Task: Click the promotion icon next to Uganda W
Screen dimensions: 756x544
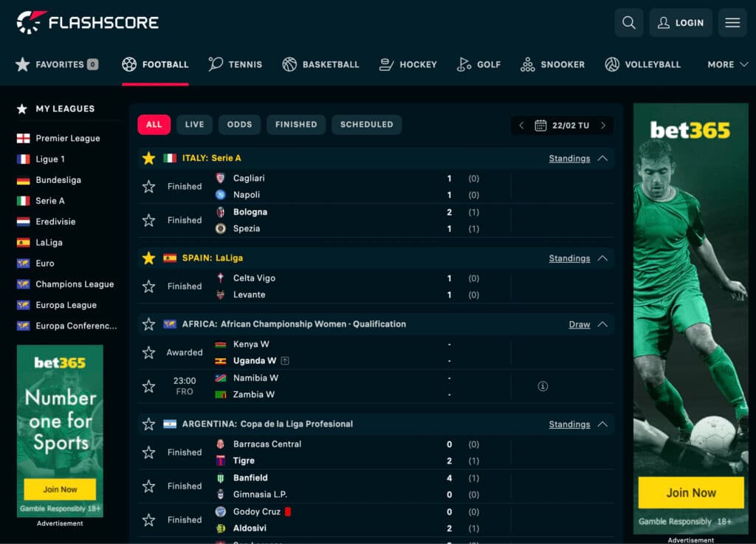Action: tap(285, 360)
